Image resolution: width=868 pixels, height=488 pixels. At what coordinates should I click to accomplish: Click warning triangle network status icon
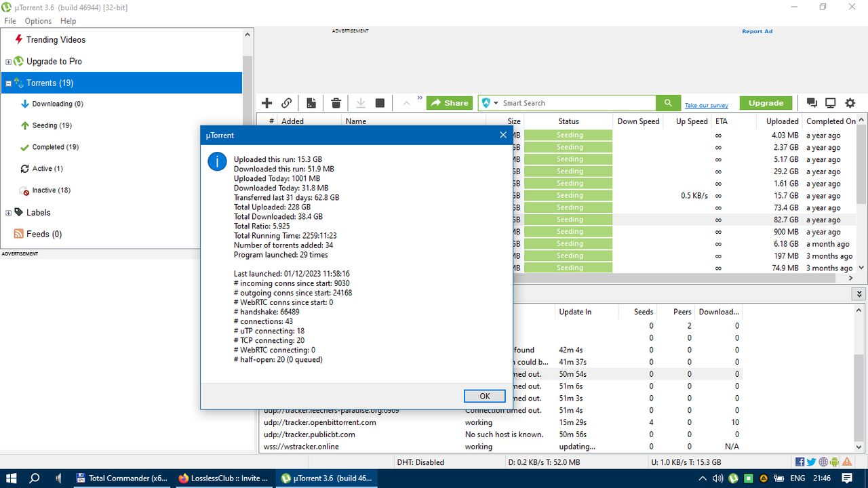847,462
